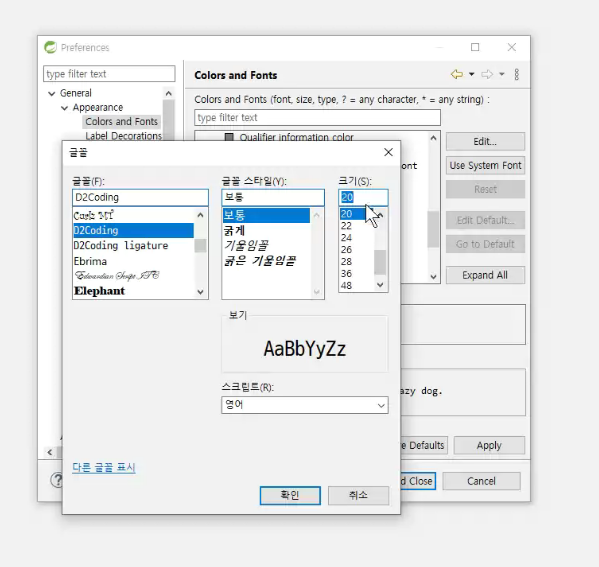Click the back navigation arrow icon
Viewport: 599px width, 567px height.
(x=457, y=74)
